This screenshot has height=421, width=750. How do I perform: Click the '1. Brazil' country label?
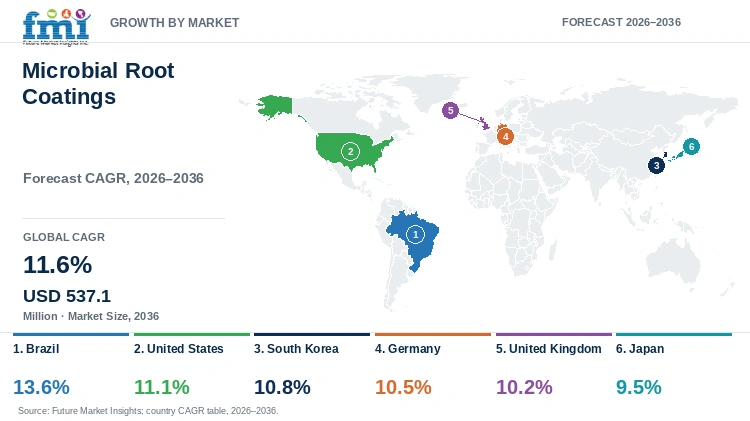[x=36, y=349]
